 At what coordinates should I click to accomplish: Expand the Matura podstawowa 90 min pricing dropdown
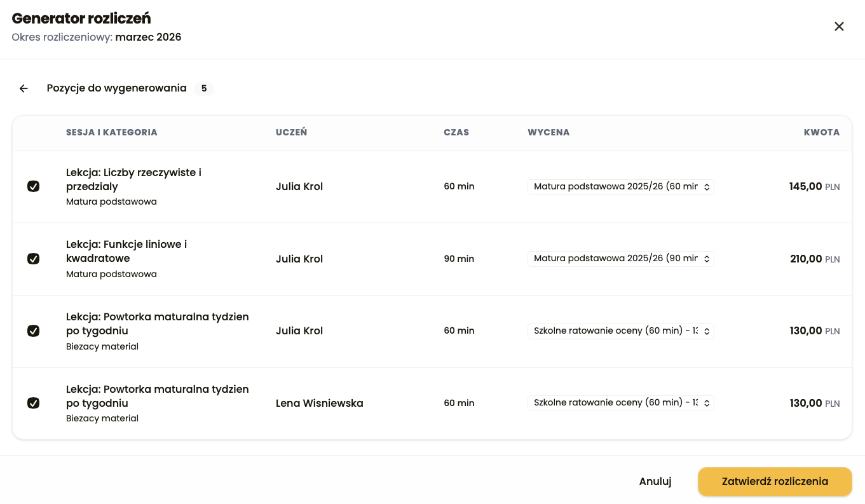(x=620, y=259)
